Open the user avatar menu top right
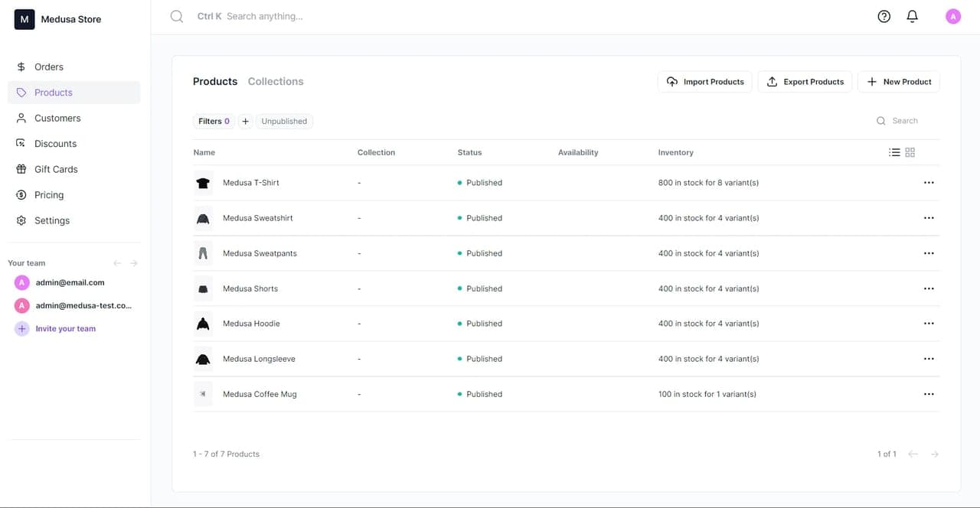Viewport: 980px width, 508px height. click(x=953, y=16)
